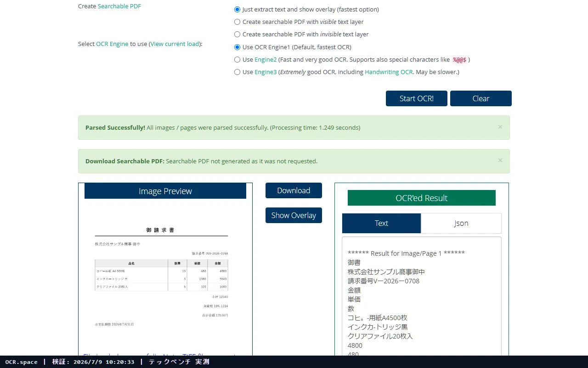Select the Engine3 radio button
Screen dimensions: 588x368
237,72
